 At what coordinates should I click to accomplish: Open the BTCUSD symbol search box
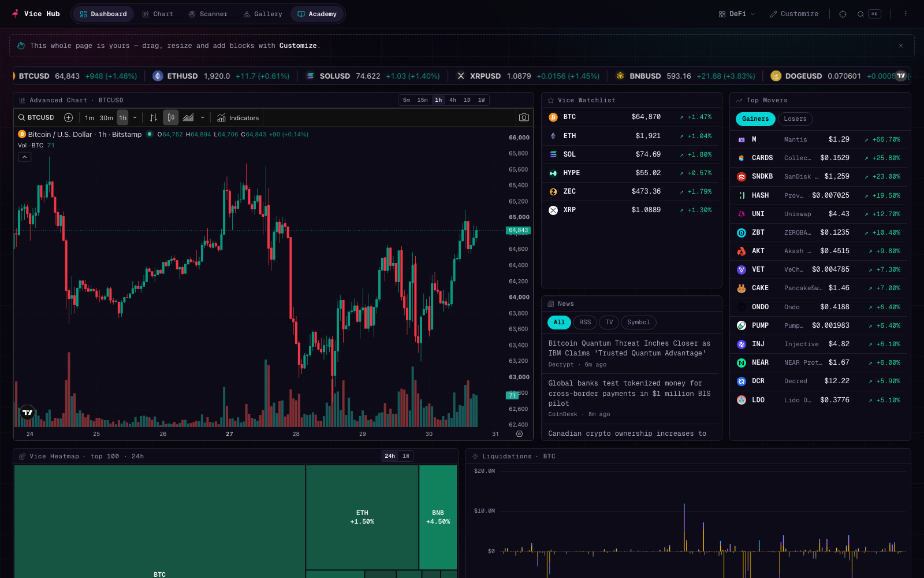pos(36,117)
